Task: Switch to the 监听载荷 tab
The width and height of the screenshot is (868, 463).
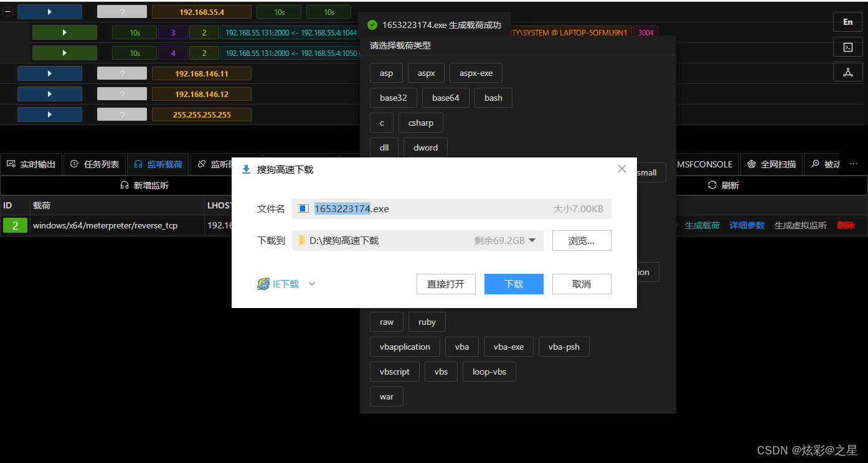Action: tap(158, 164)
